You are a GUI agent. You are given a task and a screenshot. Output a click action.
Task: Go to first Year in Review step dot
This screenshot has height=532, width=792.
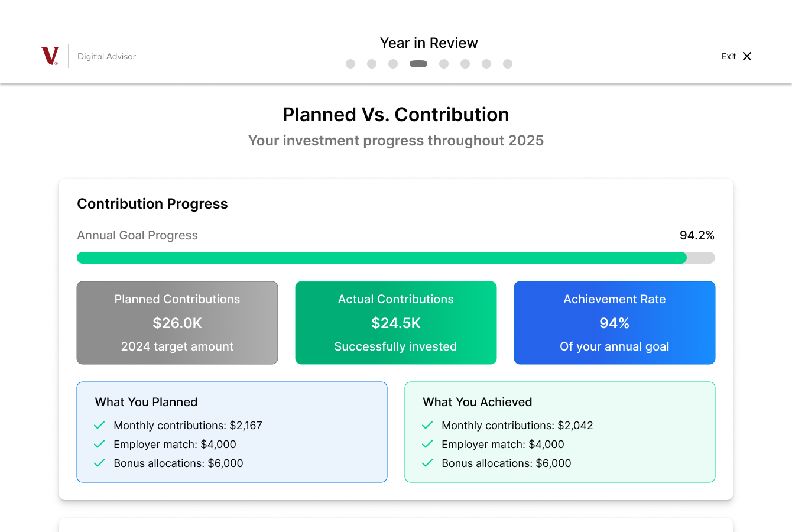(x=350, y=64)
